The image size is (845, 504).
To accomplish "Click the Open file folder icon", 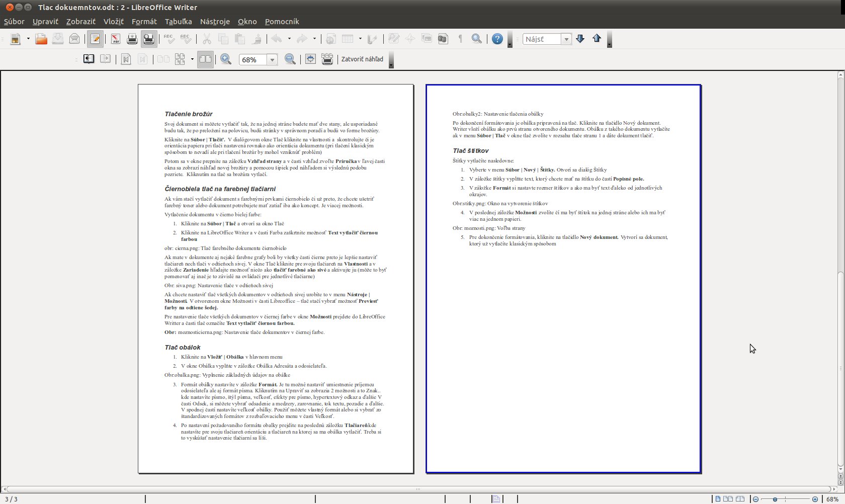I will [41, 39].
